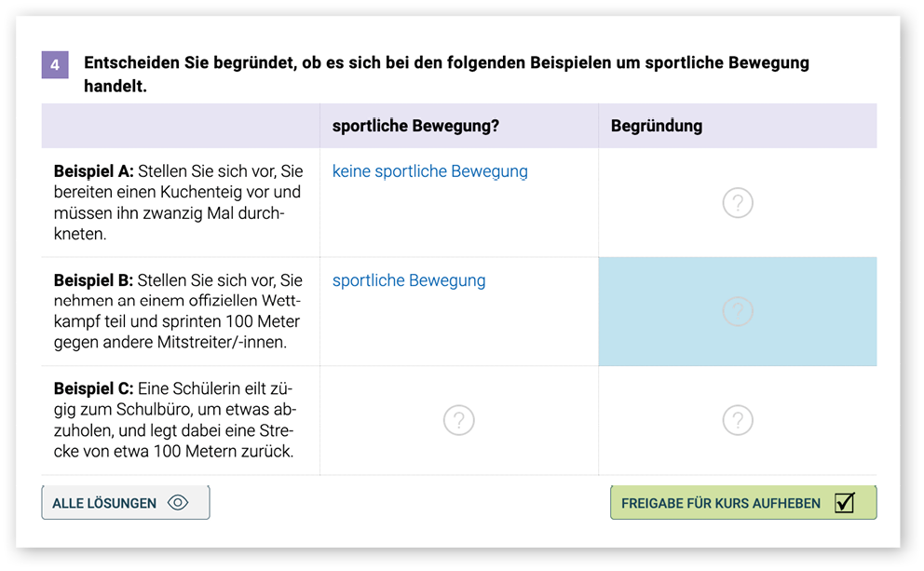Image resolution: width=924 pixels, height=571 pixels.
Task: Select the 'keine sportliche Bewegung' answer
Action: coord(429,171)
